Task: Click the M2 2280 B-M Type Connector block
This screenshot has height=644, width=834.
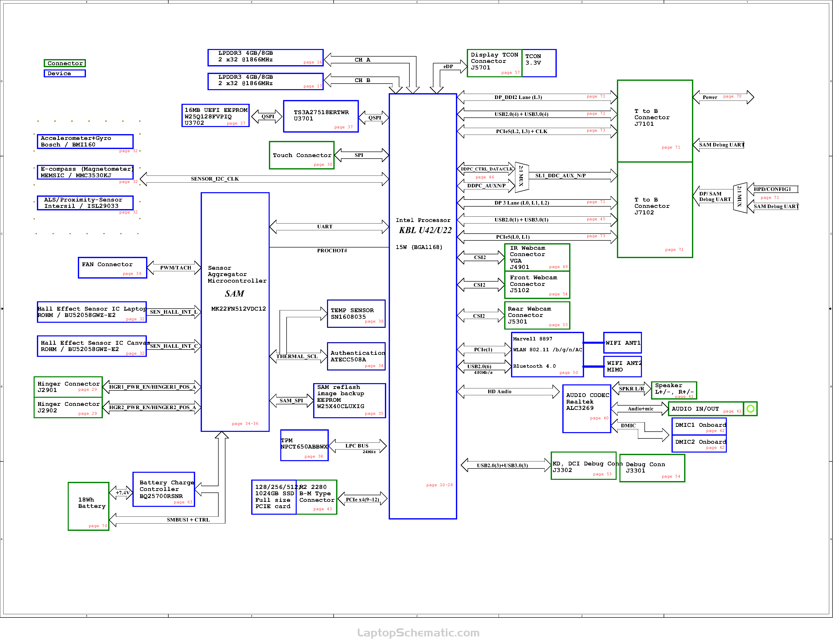Action: click(317, 497)
